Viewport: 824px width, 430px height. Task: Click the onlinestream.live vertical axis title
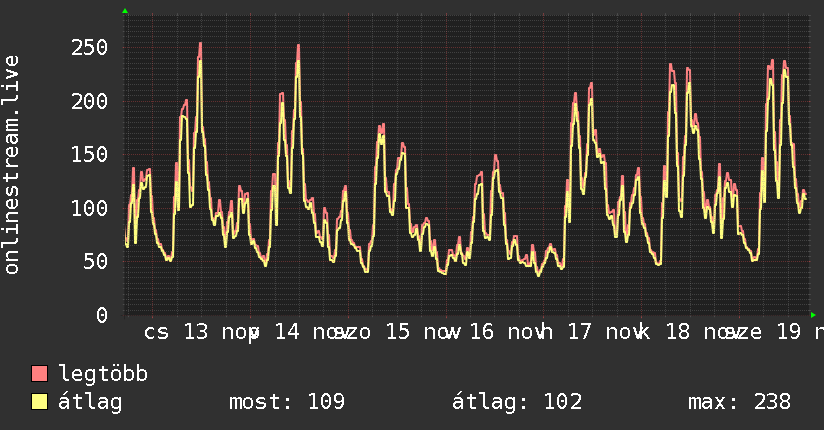click(x=11, y=165)
